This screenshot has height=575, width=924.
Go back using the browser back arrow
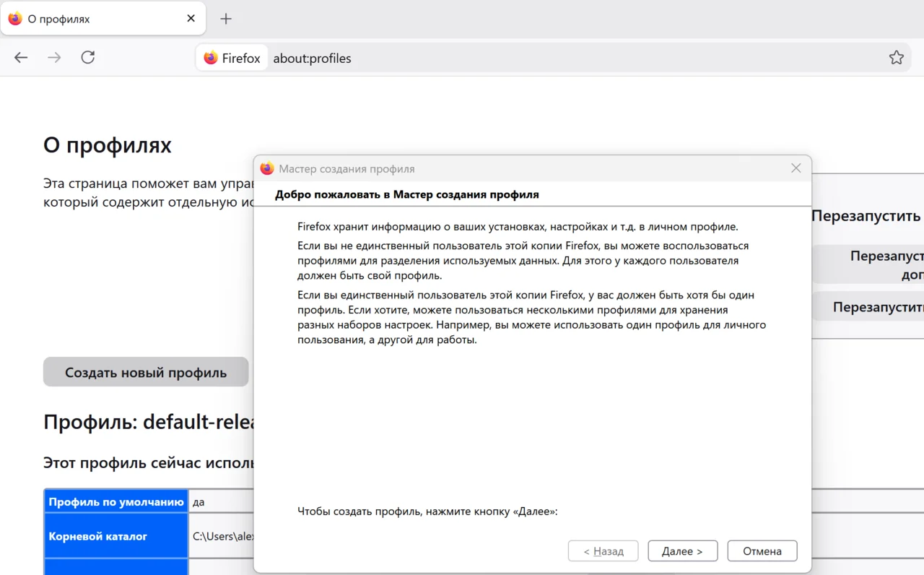point(21,58)
